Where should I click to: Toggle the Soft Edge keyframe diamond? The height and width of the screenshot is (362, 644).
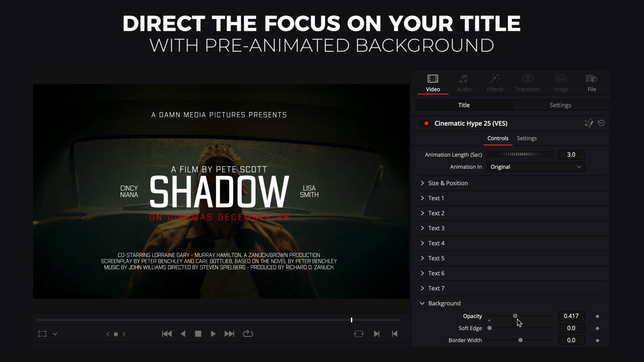tap(597, 329)
